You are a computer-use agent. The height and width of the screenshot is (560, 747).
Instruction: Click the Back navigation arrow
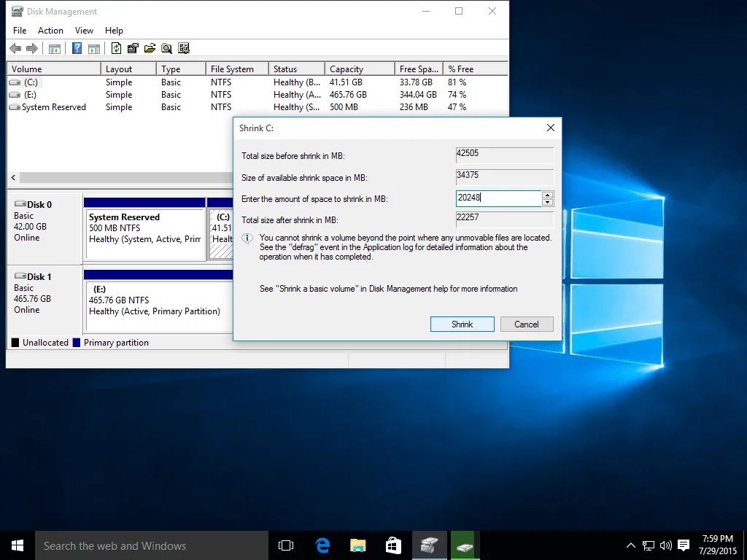[x=15, y=48]
